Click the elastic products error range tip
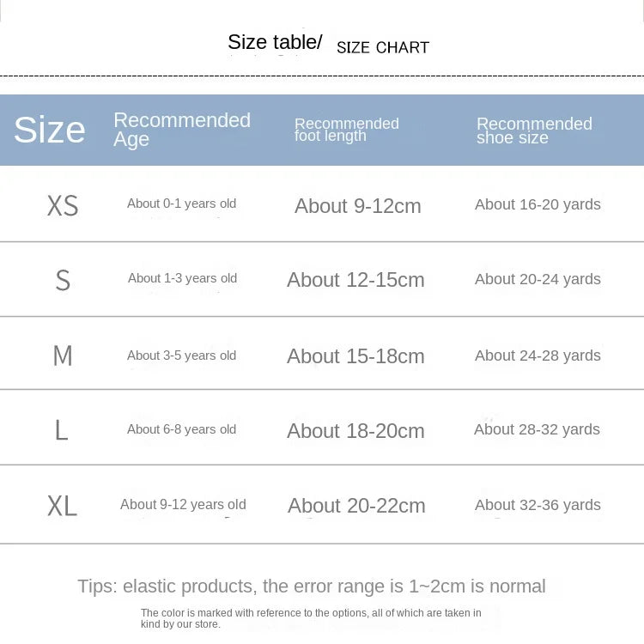 [x=312, y=586]
